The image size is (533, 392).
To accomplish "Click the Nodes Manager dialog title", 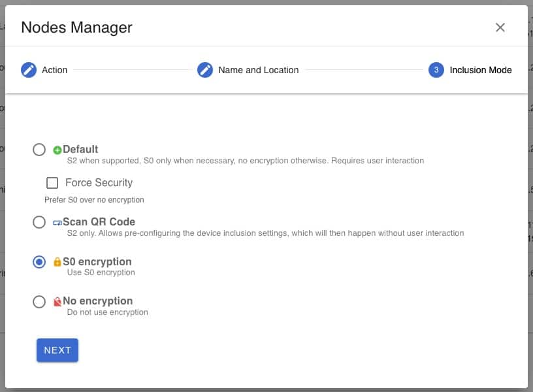I will (x=76, y=27).
